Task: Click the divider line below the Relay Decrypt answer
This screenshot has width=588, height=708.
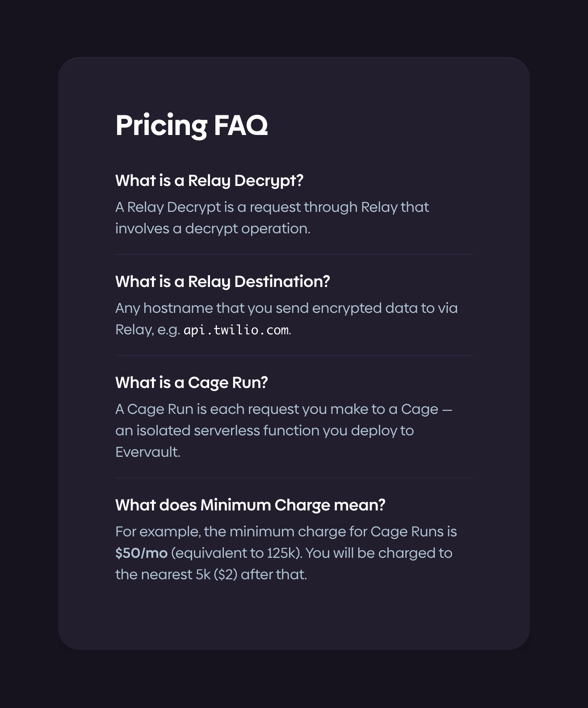Action: pos(294,254)
